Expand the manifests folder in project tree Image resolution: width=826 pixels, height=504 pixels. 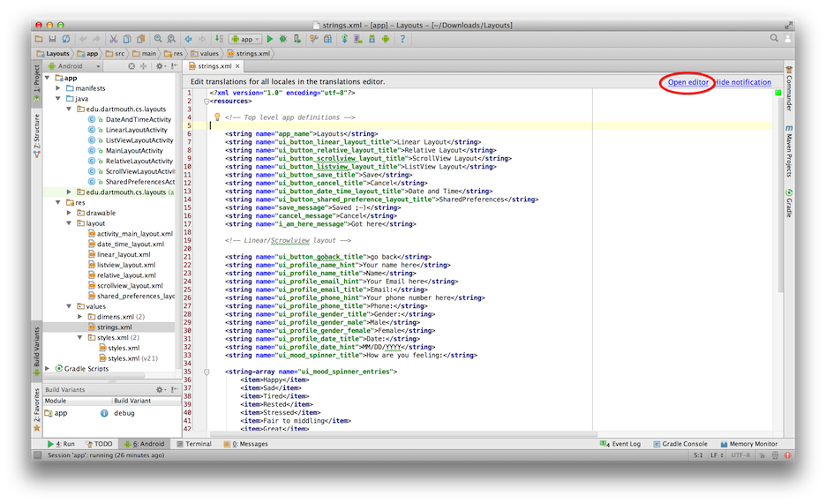(59, 88)
